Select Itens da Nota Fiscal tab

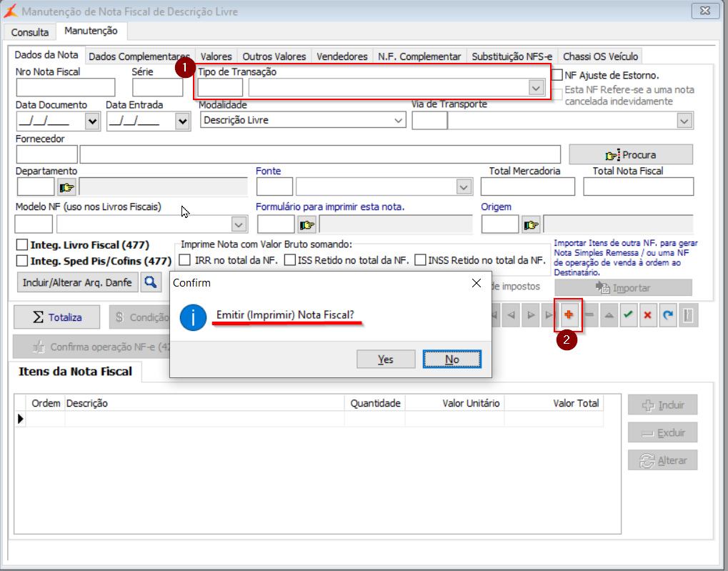(x=75, y=371)
